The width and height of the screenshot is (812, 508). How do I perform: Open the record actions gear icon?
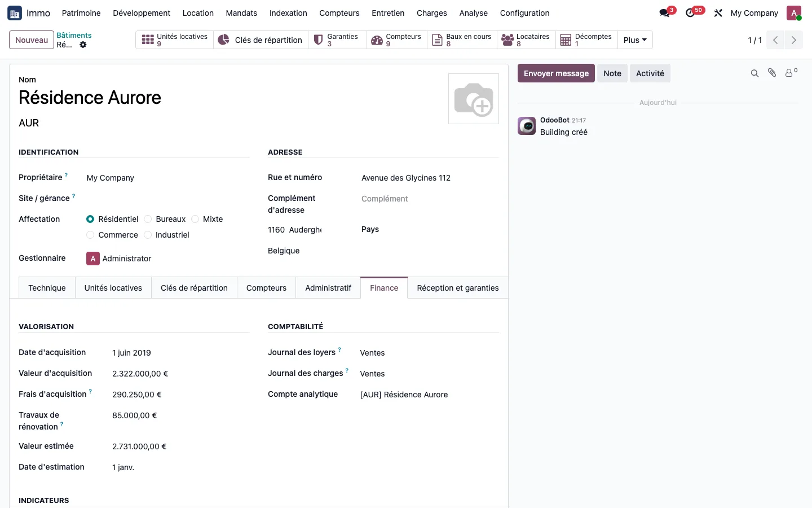coord(83,45)
